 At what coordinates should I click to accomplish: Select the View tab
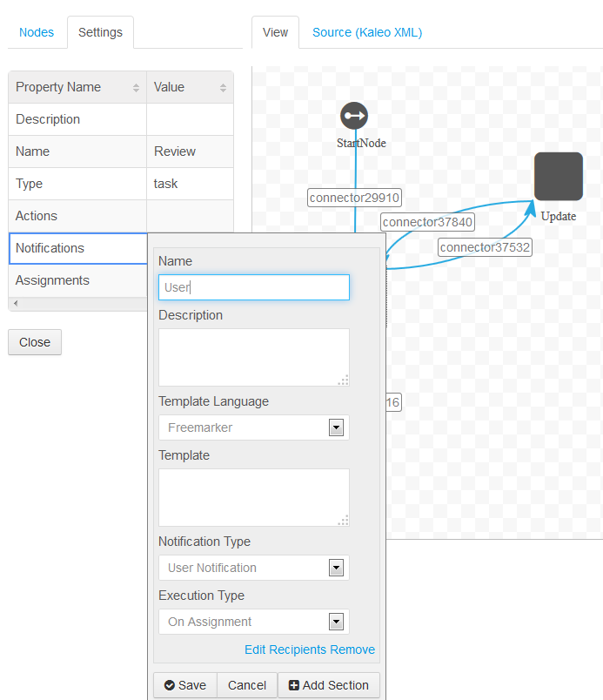(275, 32)
